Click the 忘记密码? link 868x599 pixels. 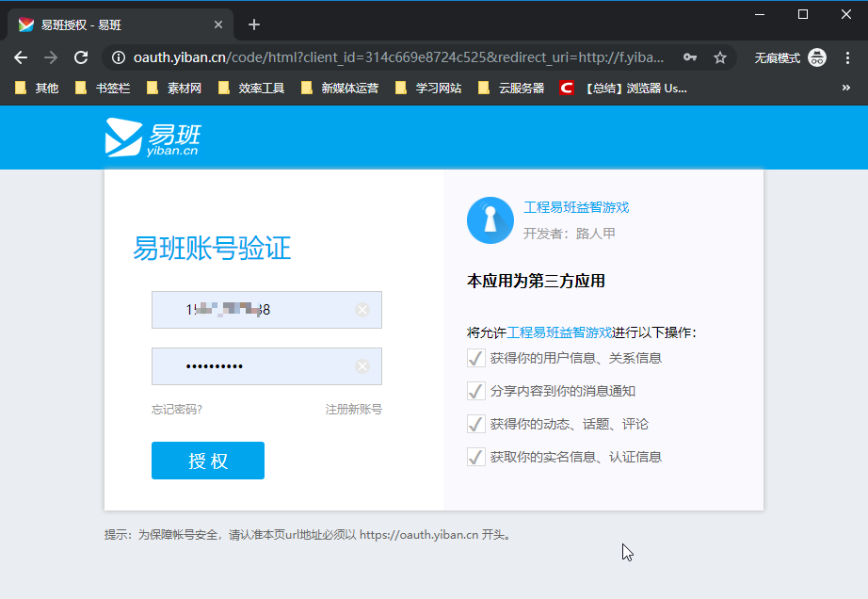[x=177, y=410]
